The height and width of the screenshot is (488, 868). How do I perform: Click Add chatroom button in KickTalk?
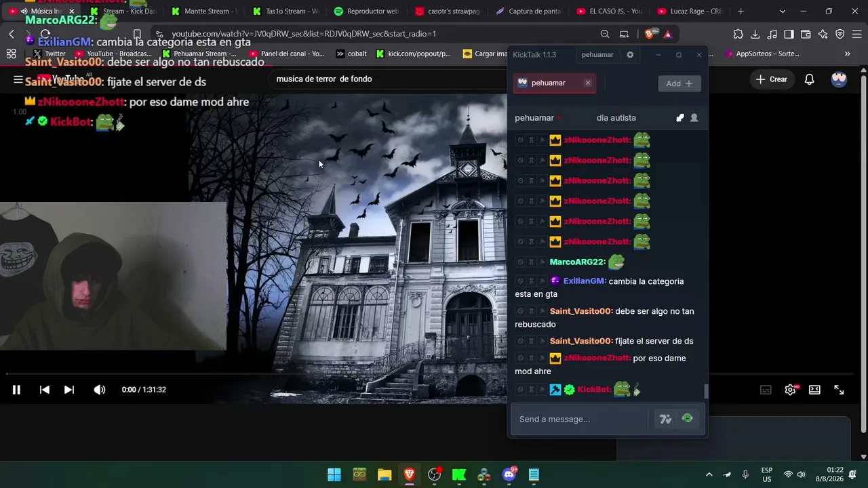click(x=679, y=83)
